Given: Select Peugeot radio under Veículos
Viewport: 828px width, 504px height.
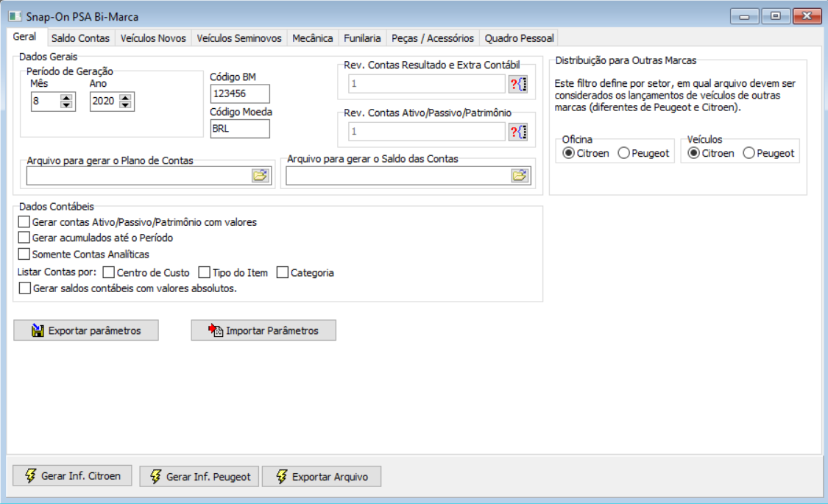Looking at the screenshot, I should pyautogui.click(x=749, y=153).
